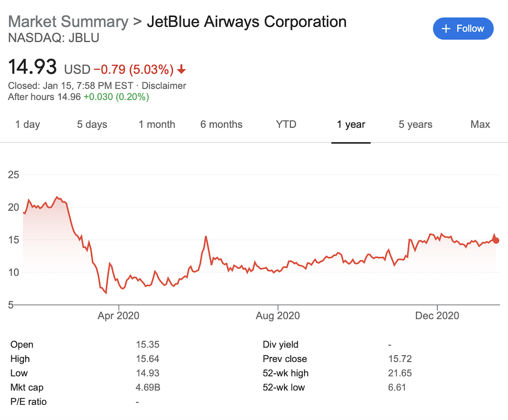
Task: Select the YTD tab
Action: coord(286,125)
